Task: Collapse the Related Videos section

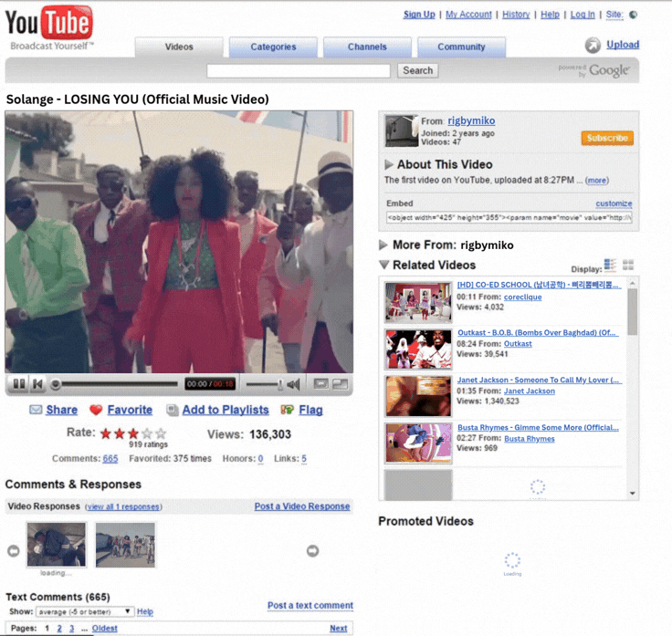Action: 384,265
